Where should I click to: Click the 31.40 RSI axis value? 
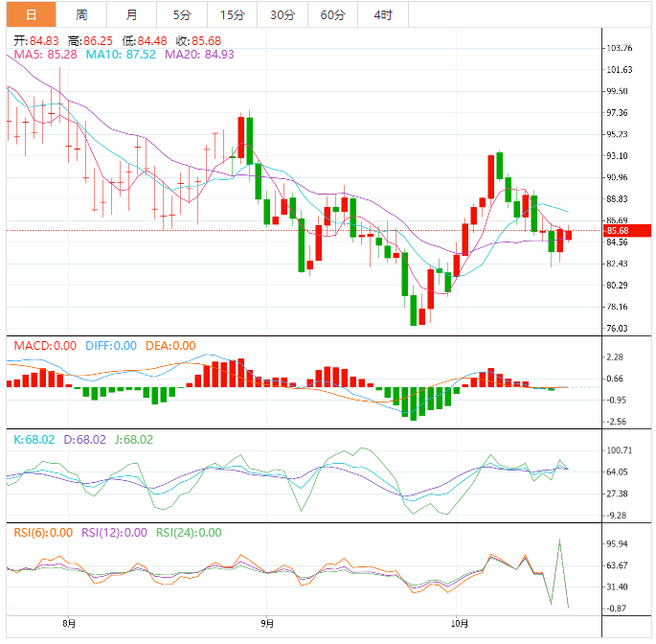pyautogui.click(x=617, y=587)
